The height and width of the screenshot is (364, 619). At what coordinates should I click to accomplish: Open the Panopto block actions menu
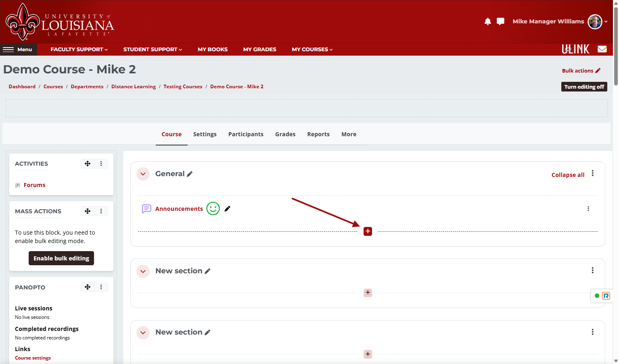pyautogui.click(x=101, y=287)
